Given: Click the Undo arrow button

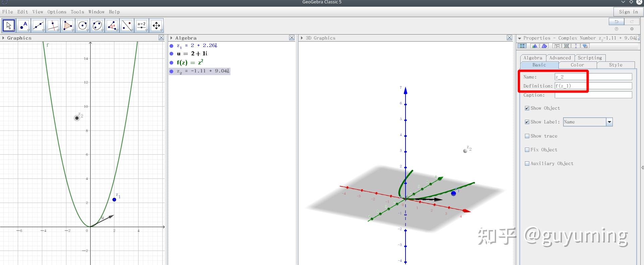Looking at the screenshot, I should point(616,21).
